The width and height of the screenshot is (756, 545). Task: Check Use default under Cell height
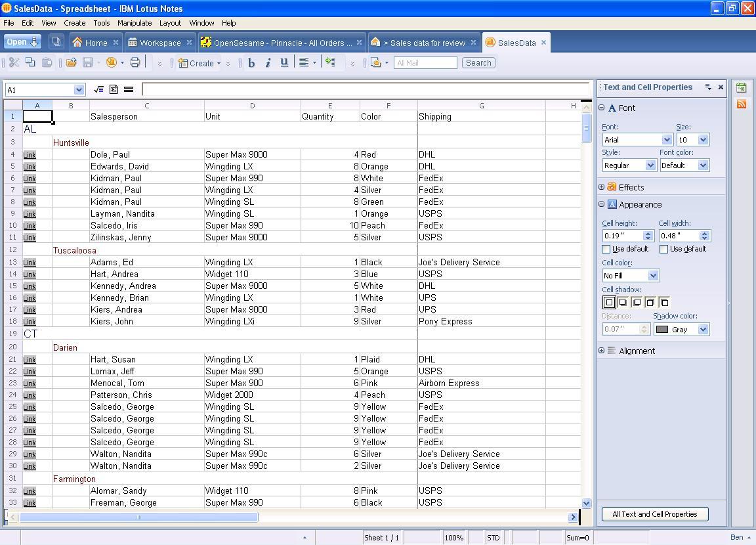[x=606, y=250]
